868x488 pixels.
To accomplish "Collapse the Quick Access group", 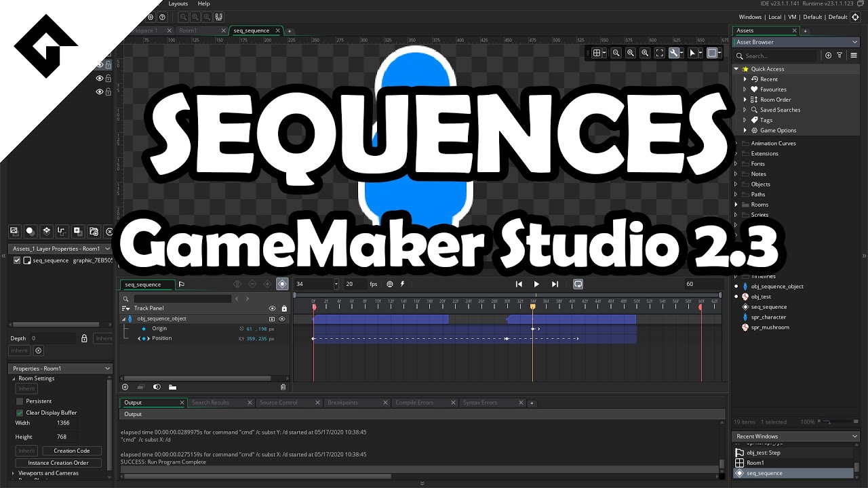I will point(736,69).
